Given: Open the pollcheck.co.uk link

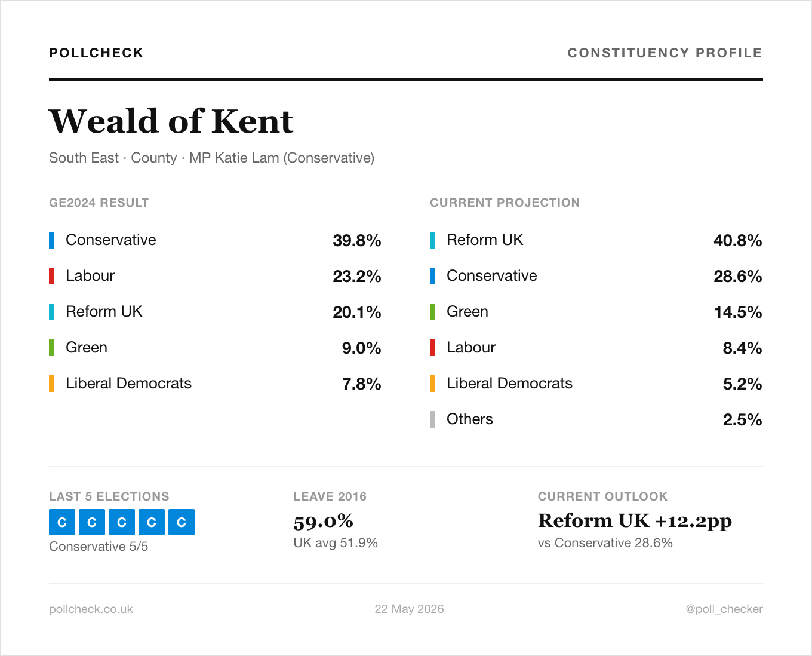Looking at the screenshot, I should coord(91,609).
